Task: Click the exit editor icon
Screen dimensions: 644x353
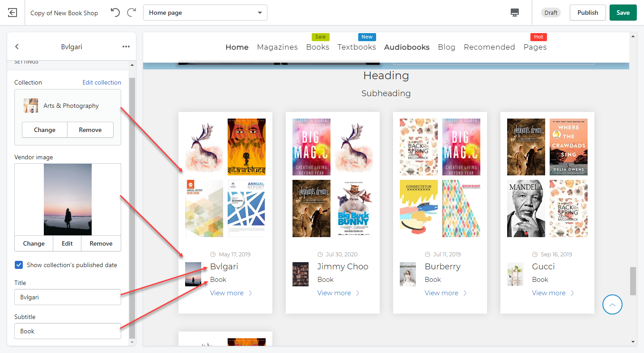Action: click(x=13, y=13)
